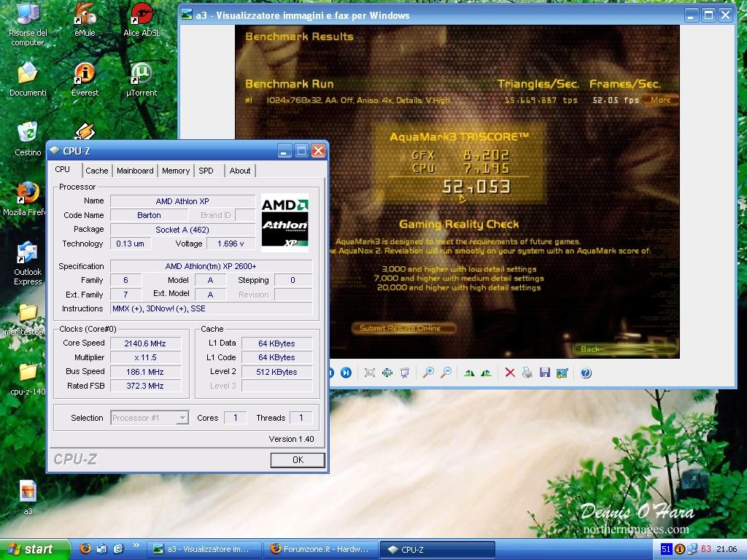
Task: Click tray temperature icon showing 51
Action: coord(665,549)
